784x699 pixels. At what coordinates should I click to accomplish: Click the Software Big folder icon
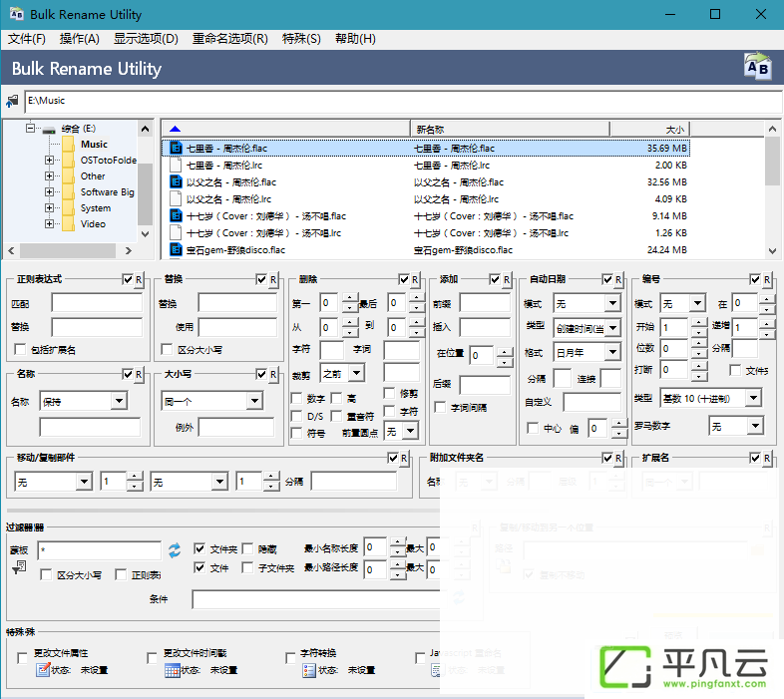pyautogui.click(x=69, y=192)
